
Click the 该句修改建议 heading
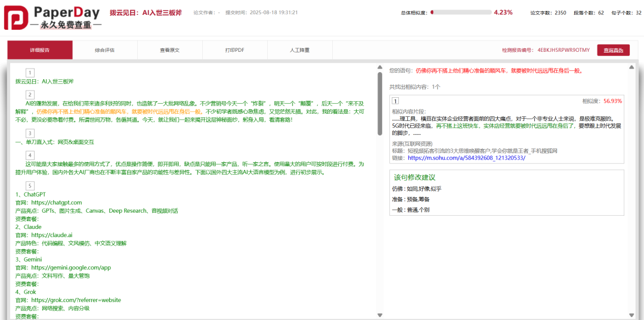414,177
